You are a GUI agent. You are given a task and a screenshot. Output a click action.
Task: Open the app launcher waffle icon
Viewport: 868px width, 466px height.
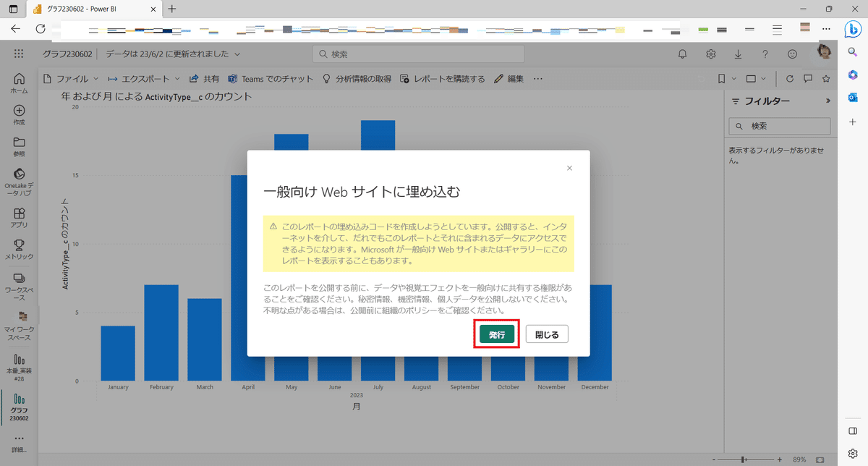point(19,54)
